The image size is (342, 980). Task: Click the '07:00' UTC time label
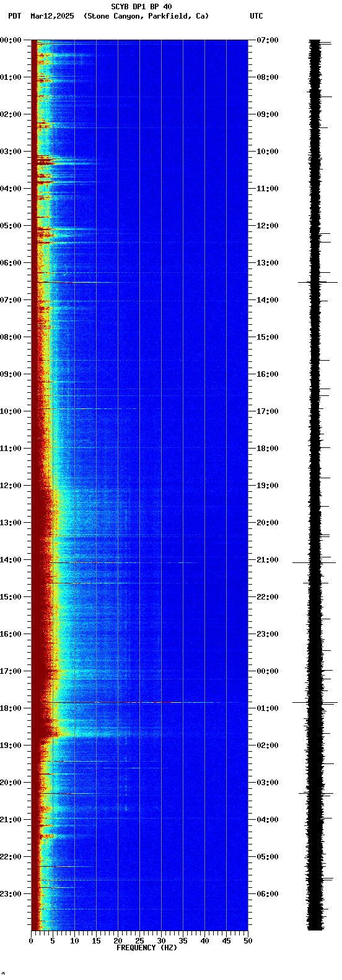coord(268,40)
